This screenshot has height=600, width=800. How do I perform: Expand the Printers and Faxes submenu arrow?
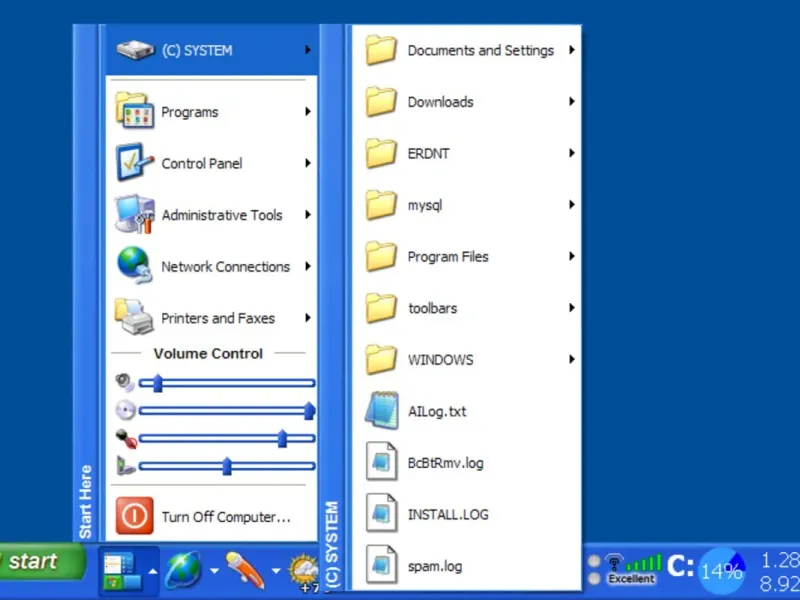(308, 317)
